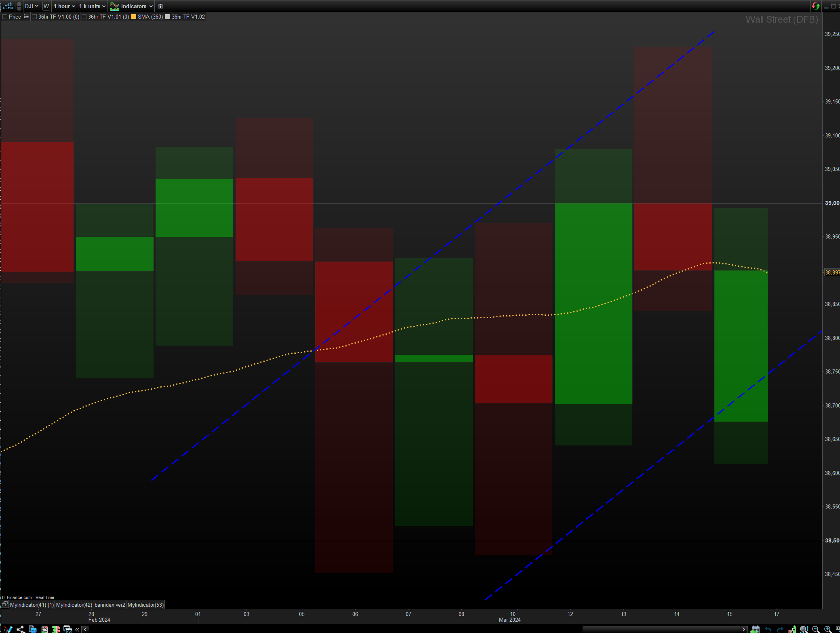Open the 1 hour timeframe dropdown
Viewport: 840px width, 633px height.
pos(64,6)
